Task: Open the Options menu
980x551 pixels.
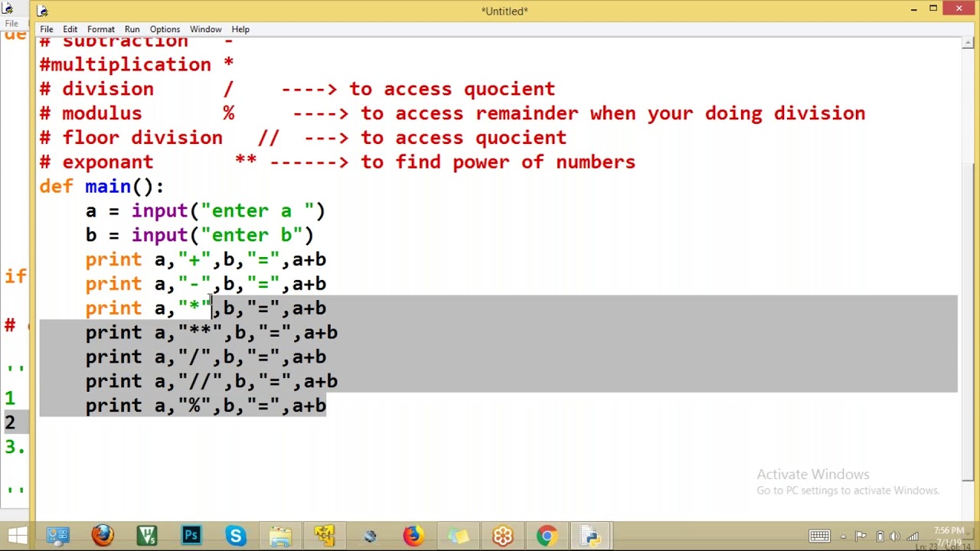Action: pyautogui.click(x=165, y=29)
